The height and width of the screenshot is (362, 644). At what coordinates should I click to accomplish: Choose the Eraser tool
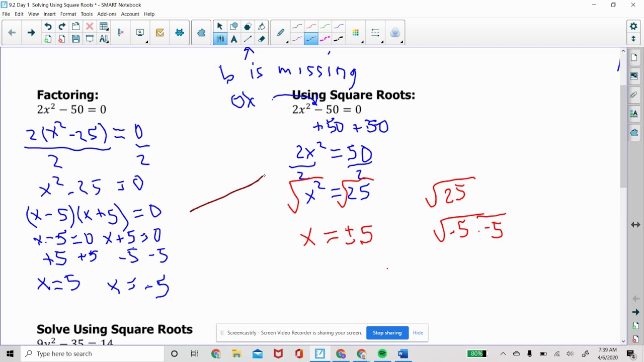pos(262,39)
